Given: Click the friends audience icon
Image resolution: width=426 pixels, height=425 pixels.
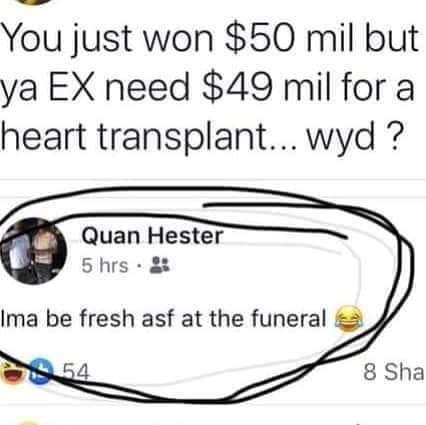Looking at the screenshot, I should (160, 265).
